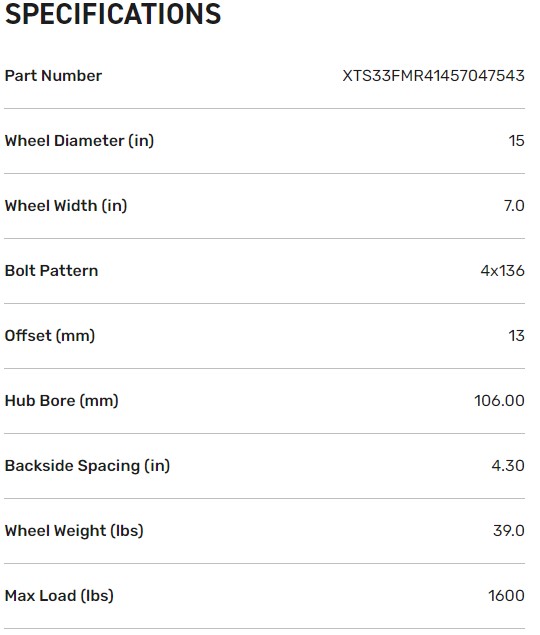Click the max load value 1600

(x=506, y=596)
